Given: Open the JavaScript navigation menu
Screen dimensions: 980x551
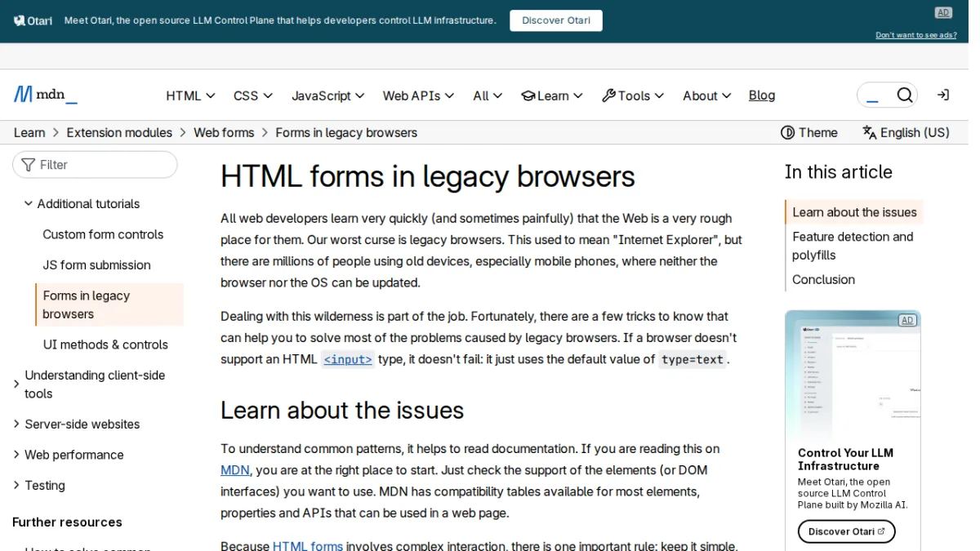Looking at the screenshot, I should 328,96.
